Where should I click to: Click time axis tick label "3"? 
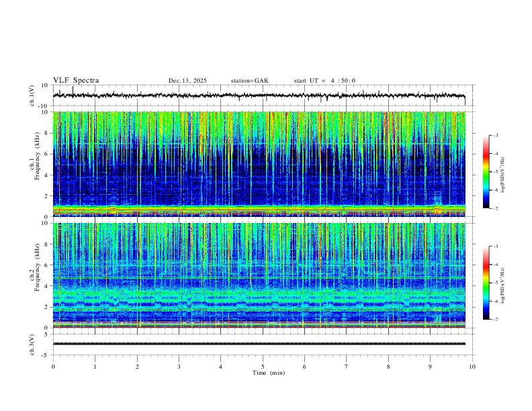coord(179,367)
